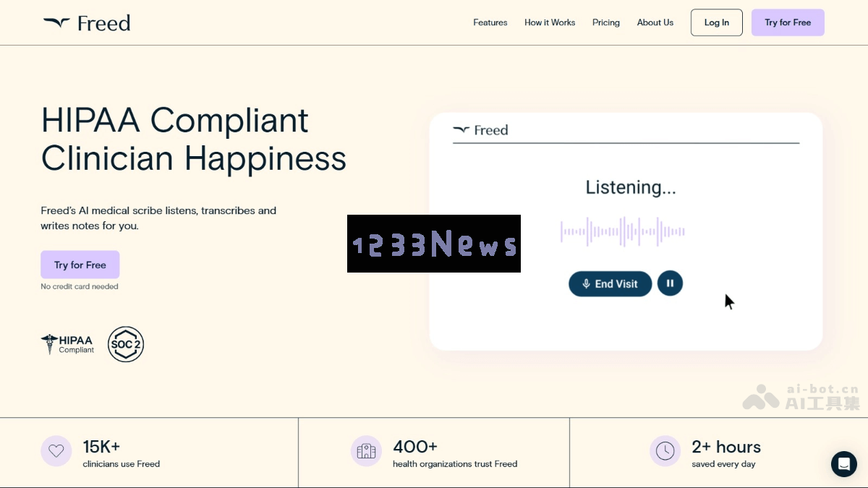The image size is (868, 488).
Task: Click Try for Free below the hero text
Action: tap(80, 265)
